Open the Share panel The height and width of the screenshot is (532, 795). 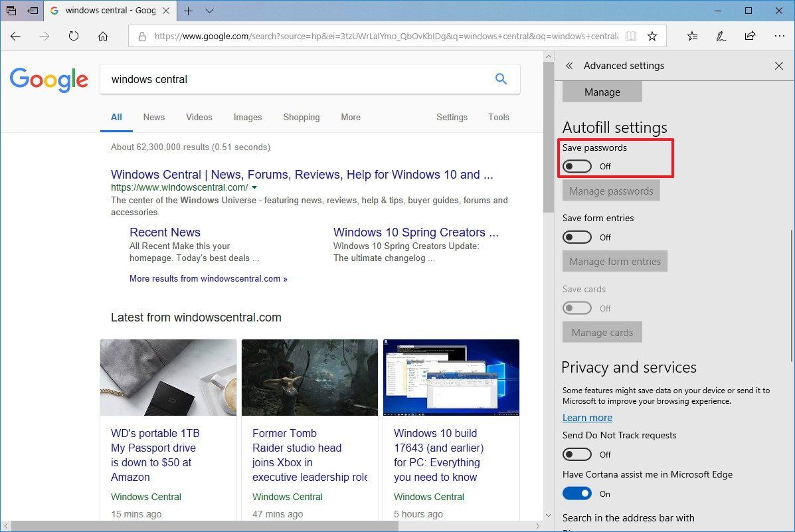pos(751,36)
